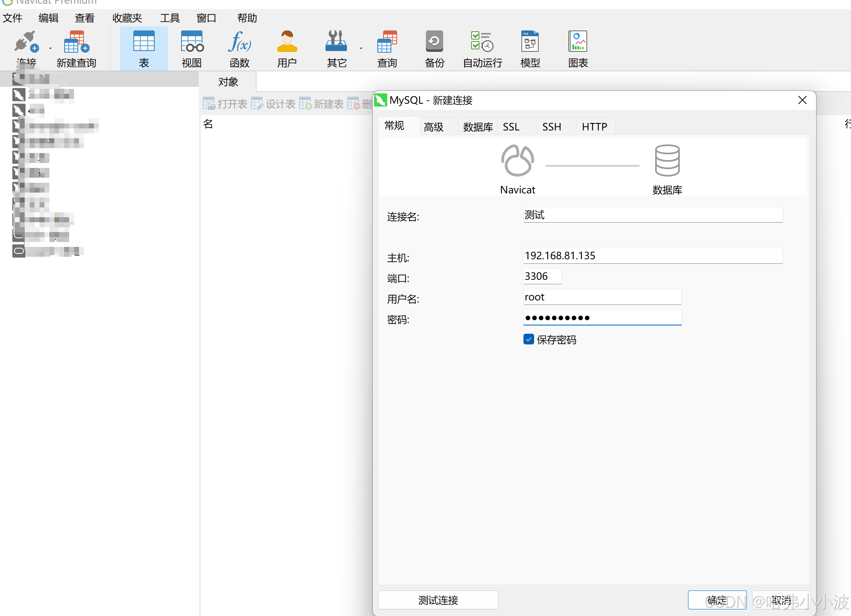Open 自动运行 (Automation) tool
The image size is (851, 616).
click(481, 47)
